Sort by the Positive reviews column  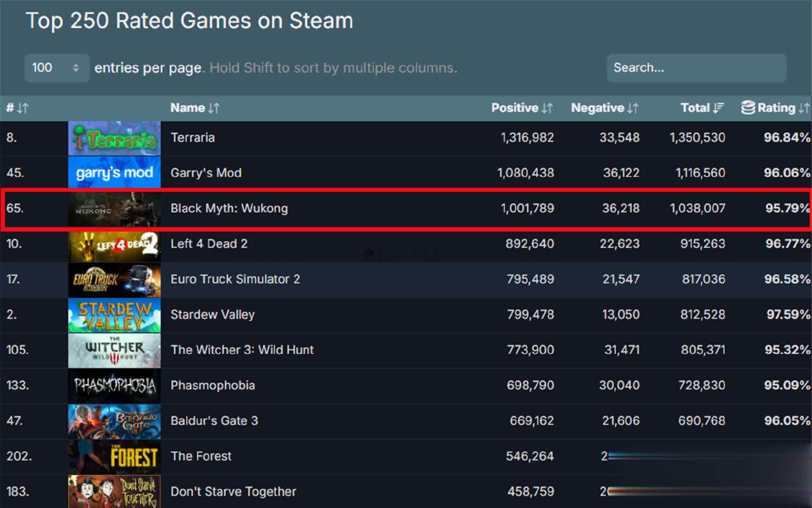click(x=522, y=108)
